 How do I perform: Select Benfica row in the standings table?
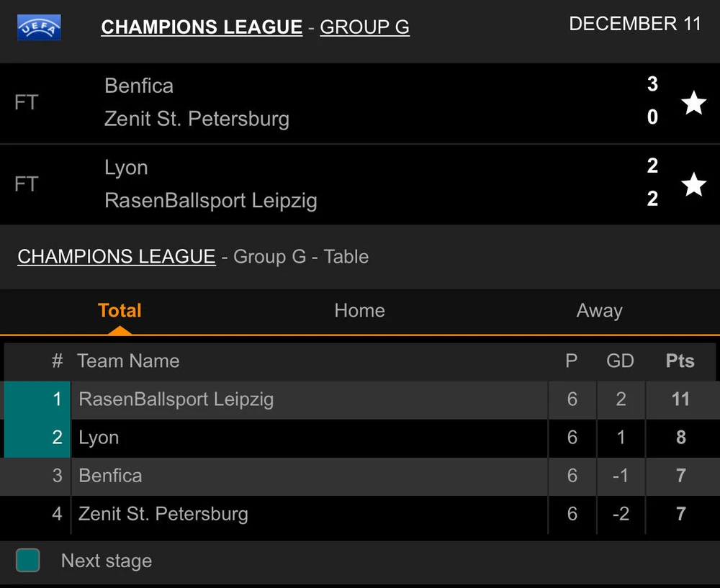point(110,476)
